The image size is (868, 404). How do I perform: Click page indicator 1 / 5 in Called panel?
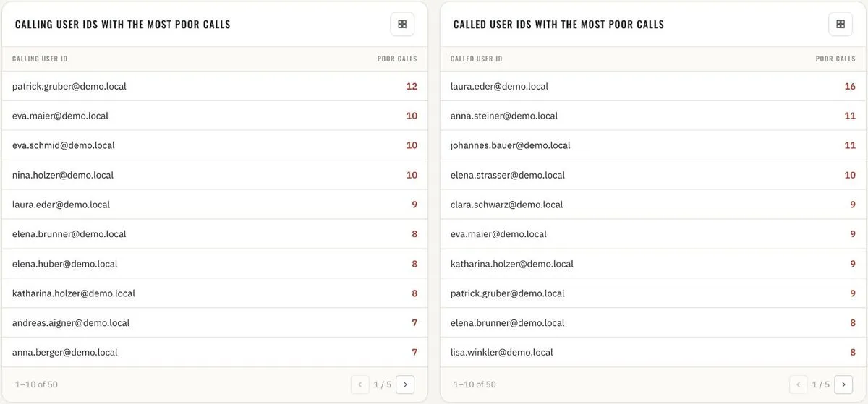point(821,384)
